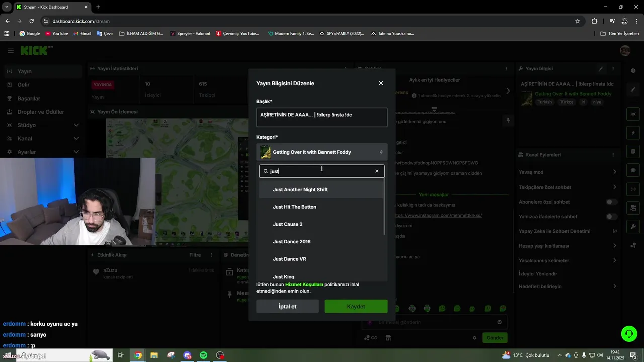
Task: Open YouTube bookmark in bookmarks bar
Action: point(56,34)
